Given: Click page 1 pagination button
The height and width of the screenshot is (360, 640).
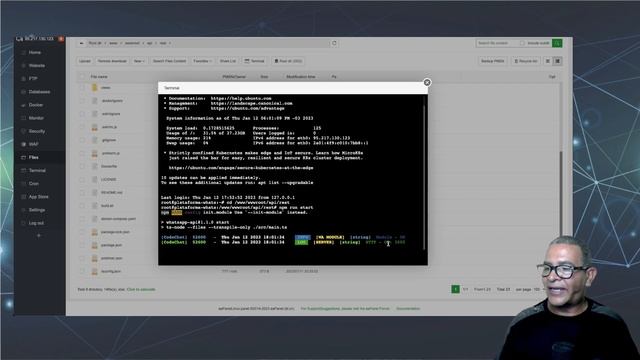Looking at the screenshot, I should 456,289.
